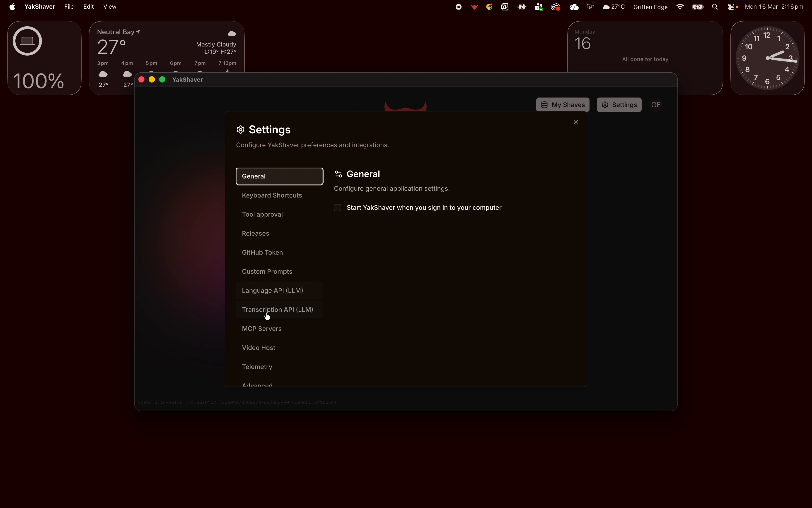Close the Settings dialog with X

(x=576, y=122)
